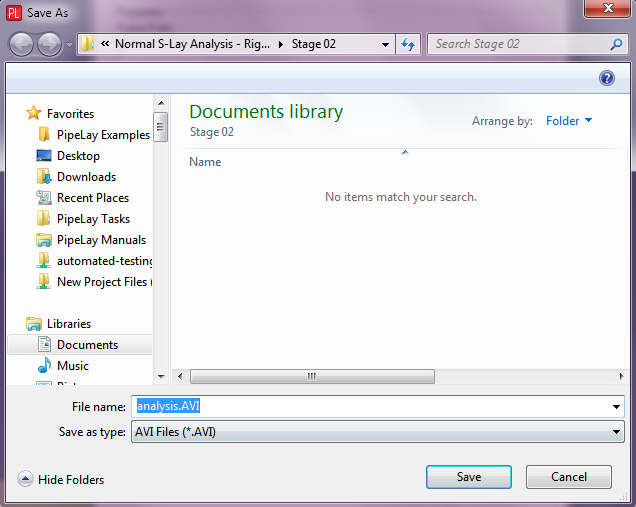Click the search magnifier icon

point(616,45)
